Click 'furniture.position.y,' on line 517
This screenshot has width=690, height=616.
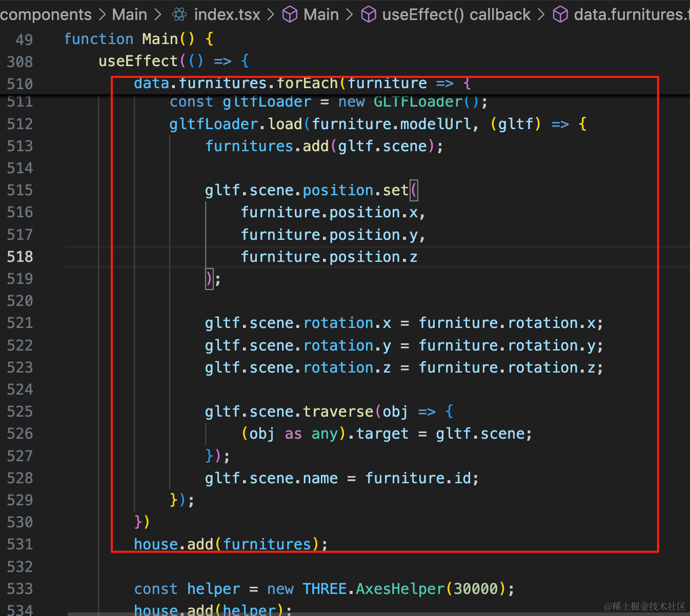click(x=333, y=235)
